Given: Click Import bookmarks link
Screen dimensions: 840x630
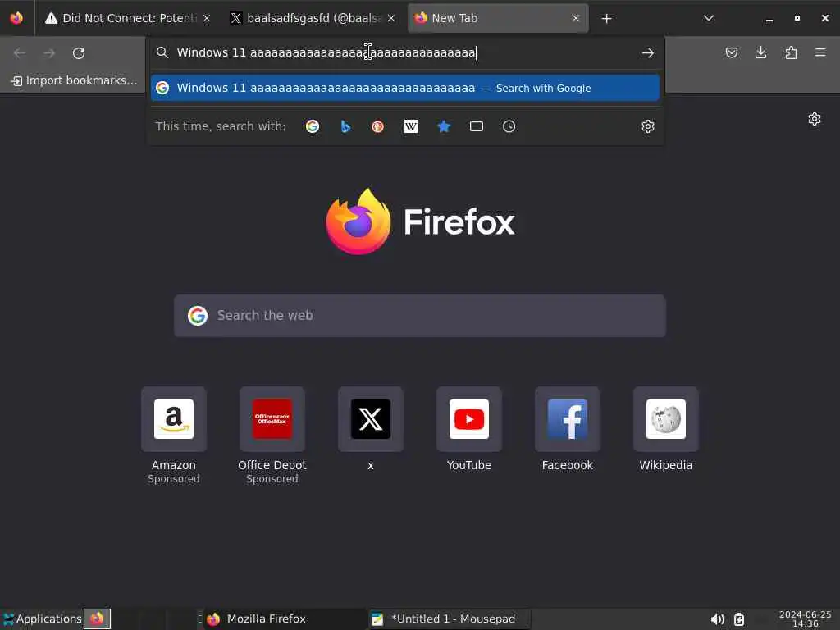Looking at the screenshot, I should click(x=74, y=81).
